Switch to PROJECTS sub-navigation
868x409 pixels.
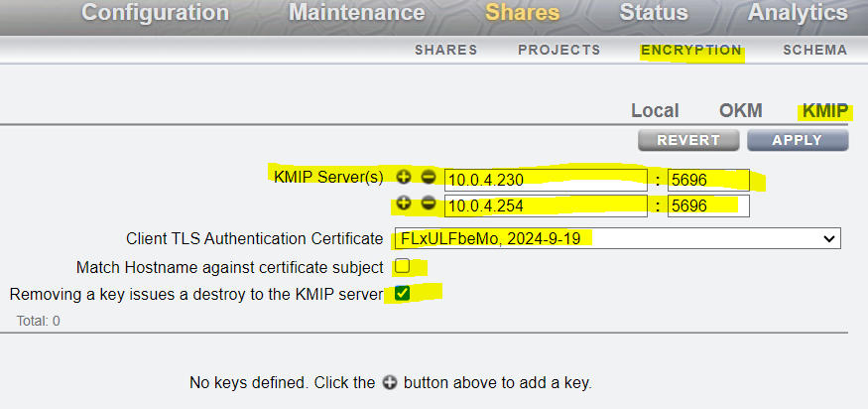559,50
